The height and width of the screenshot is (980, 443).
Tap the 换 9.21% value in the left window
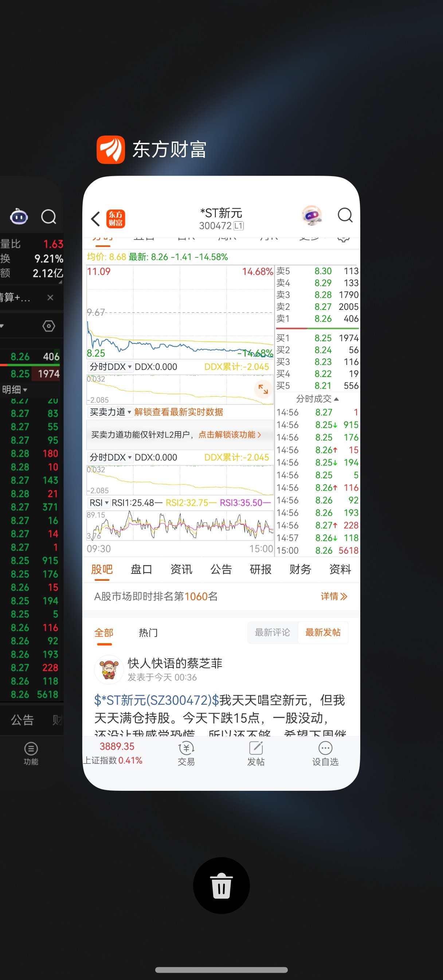click(32, 259)
